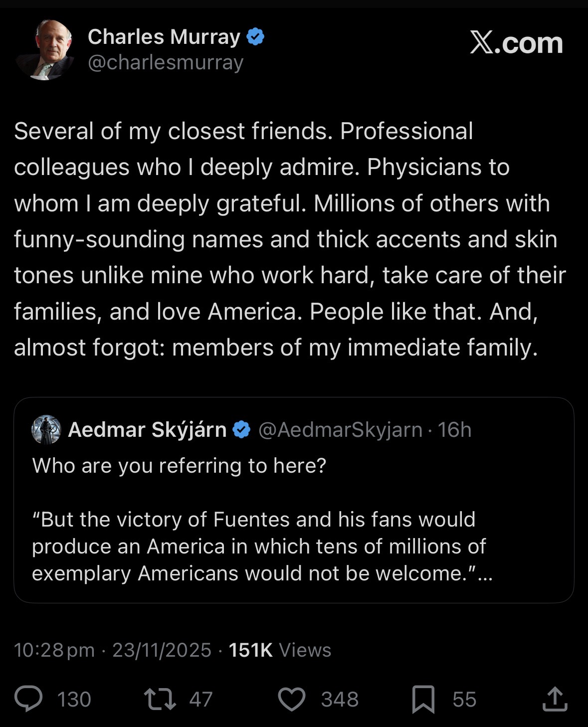Screen dimensions: 588x727
Task: Click the 151K Views count
Action: [280, 650]
